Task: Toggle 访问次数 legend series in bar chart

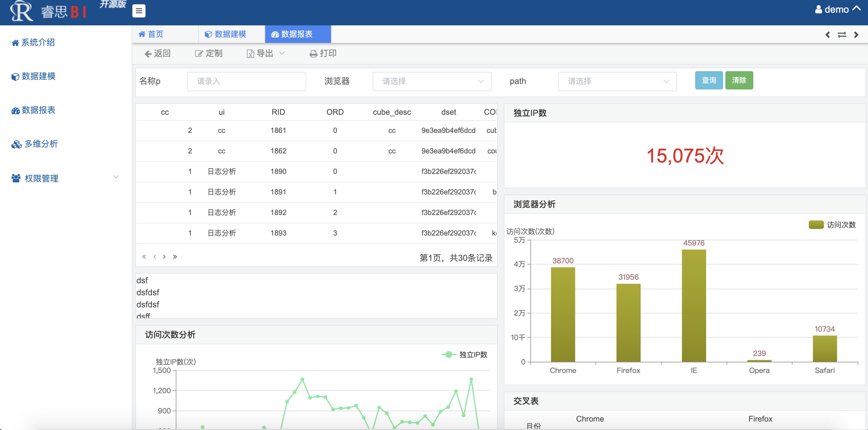Action: pyautogui.click(x=832, y=225)
